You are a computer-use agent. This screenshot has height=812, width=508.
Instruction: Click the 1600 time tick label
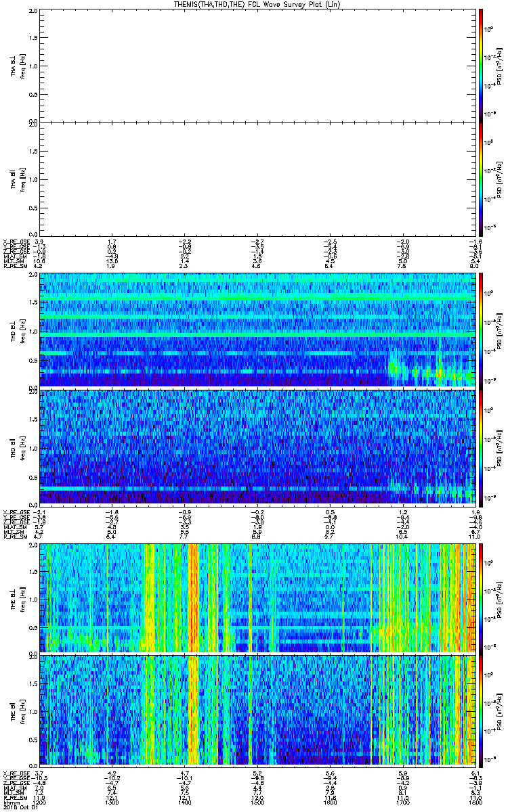329,802
